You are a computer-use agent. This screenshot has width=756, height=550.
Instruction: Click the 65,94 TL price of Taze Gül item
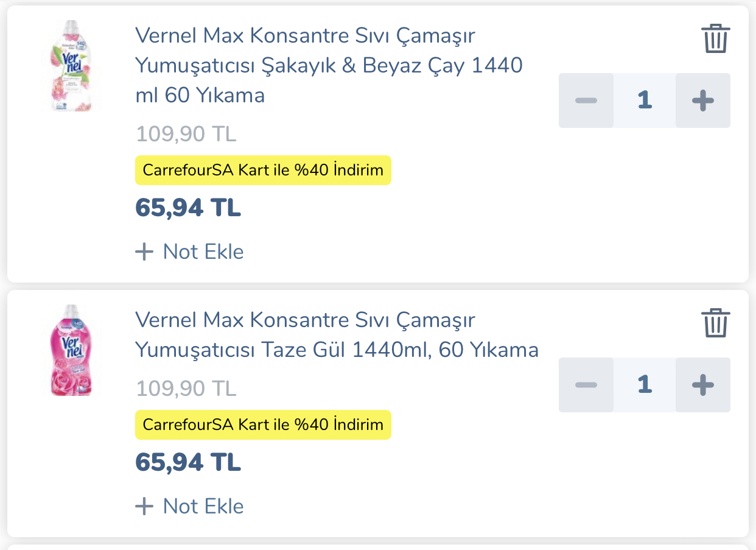tap(188, 462)
